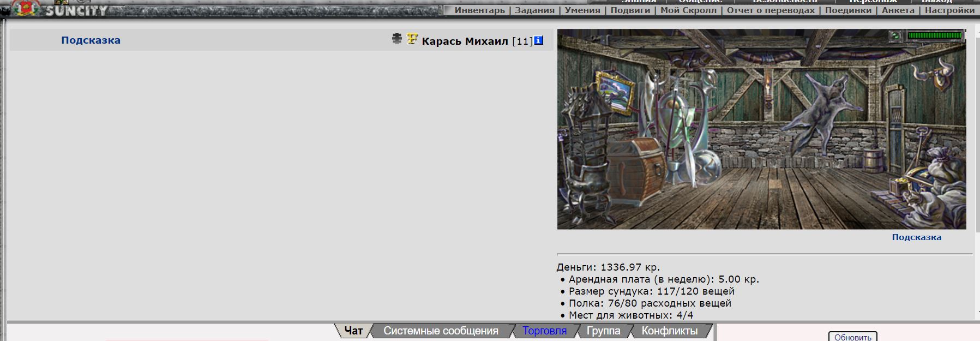Screen dimensions: 980x341
Task: Click the Обновить button
Action: point(852,337)
